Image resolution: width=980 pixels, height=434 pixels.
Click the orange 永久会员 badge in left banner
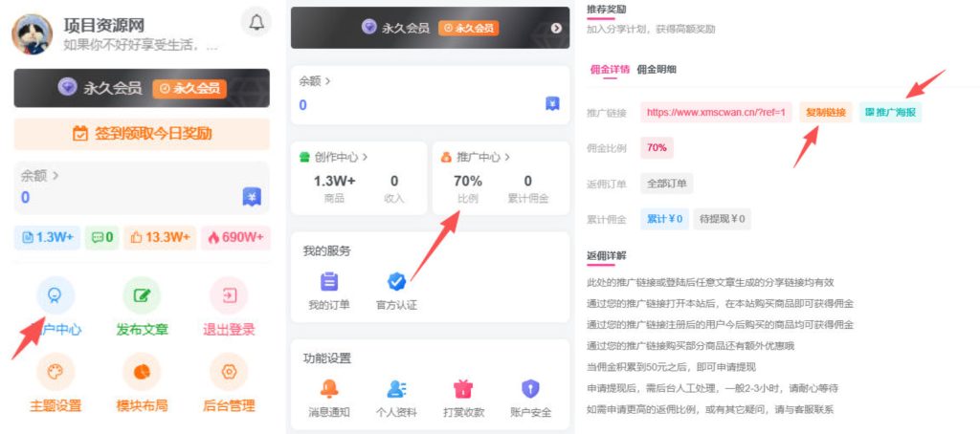tap(189, 88)
